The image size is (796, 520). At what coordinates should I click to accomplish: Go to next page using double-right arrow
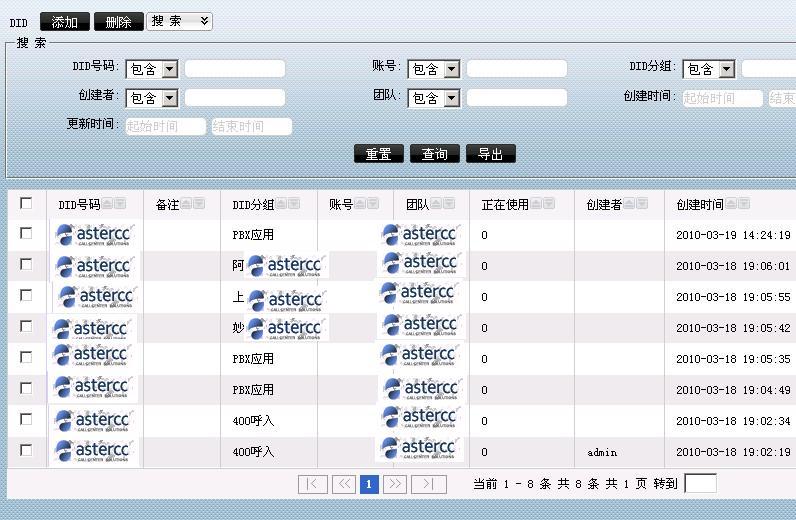click(395, 484)
